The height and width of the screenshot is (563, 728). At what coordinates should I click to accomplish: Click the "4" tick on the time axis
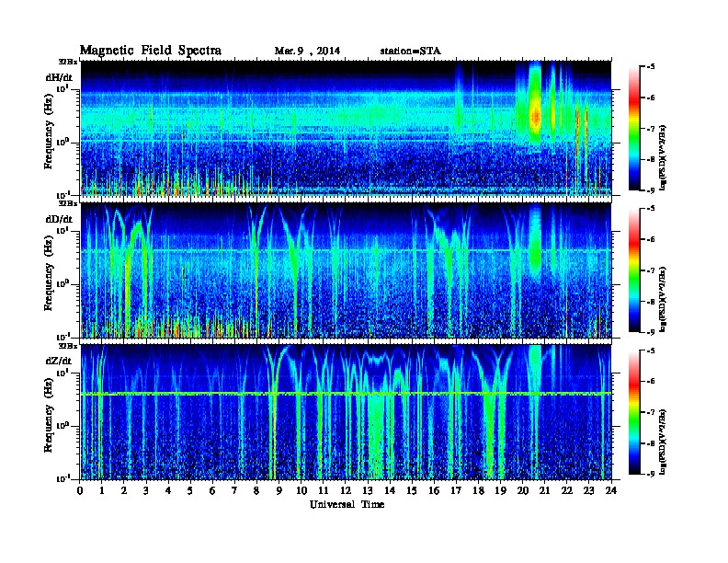pyautogui.click(x=168, y=490)
